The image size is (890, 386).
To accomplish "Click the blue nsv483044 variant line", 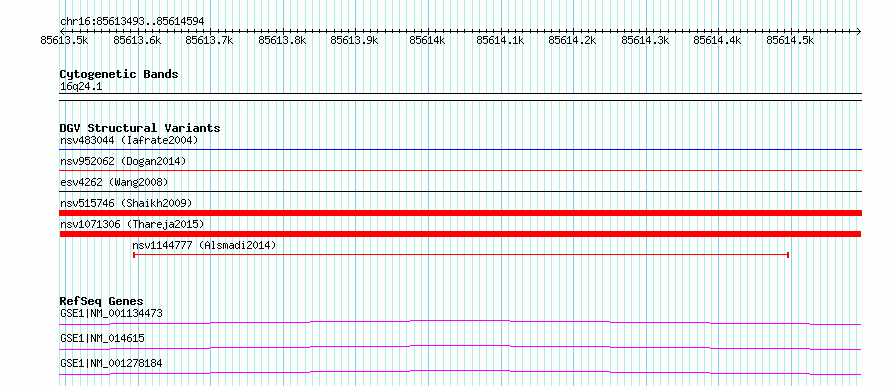I will tap(460, 150).
